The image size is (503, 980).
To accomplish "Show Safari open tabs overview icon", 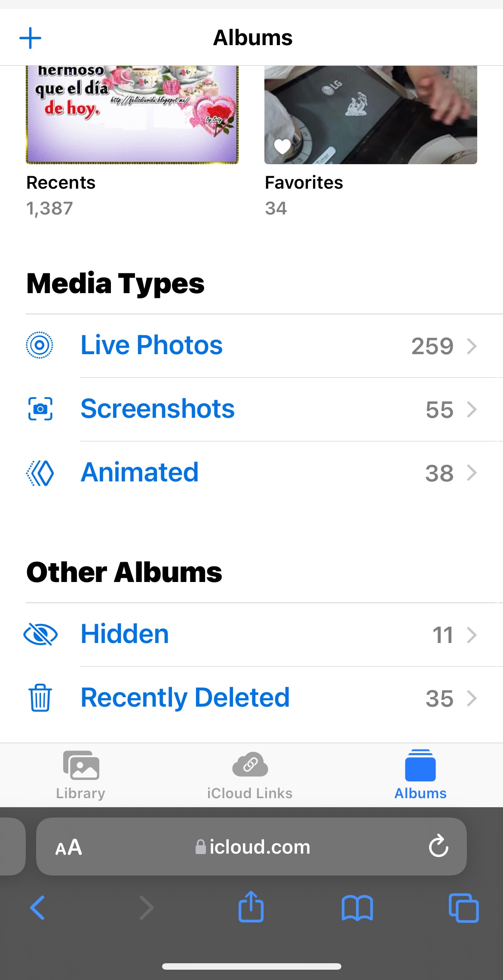I will [x=463, y=908].
